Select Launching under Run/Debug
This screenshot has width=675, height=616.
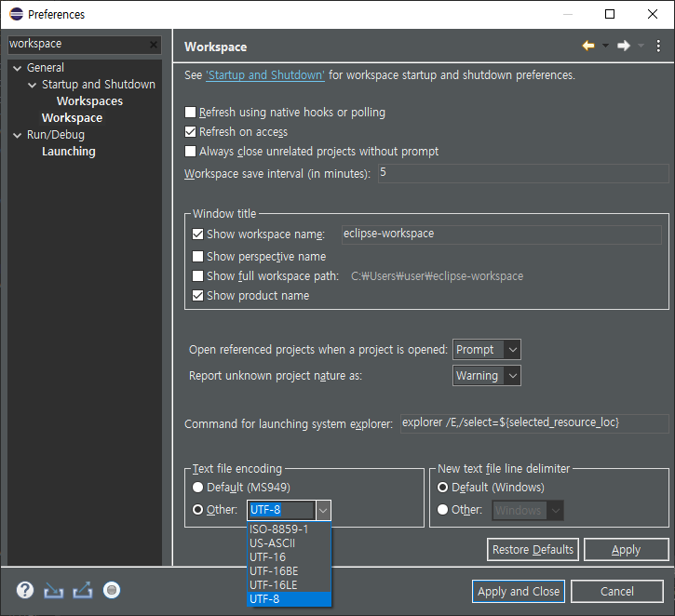pyautogui.click(x=69, y=152)
